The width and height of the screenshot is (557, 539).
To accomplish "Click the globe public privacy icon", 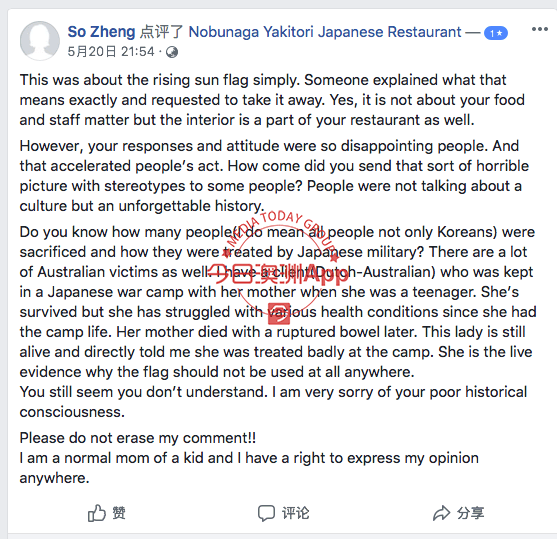I will [172, 52].
